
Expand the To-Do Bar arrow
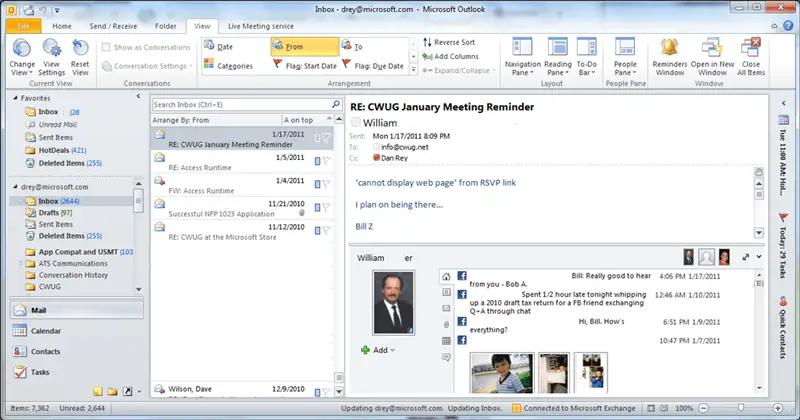point(784,103)
